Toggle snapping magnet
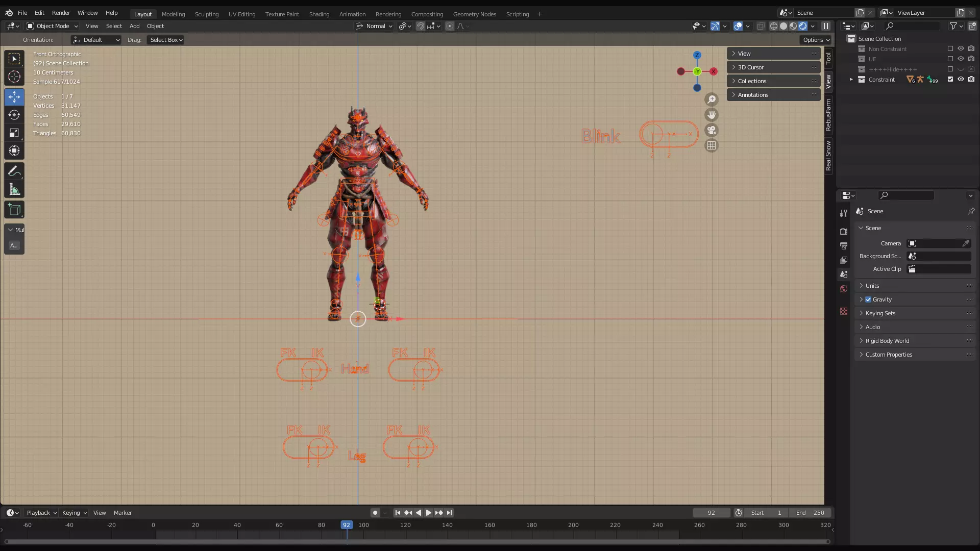Viewport: 980px width, 551px height. (421, 26)
